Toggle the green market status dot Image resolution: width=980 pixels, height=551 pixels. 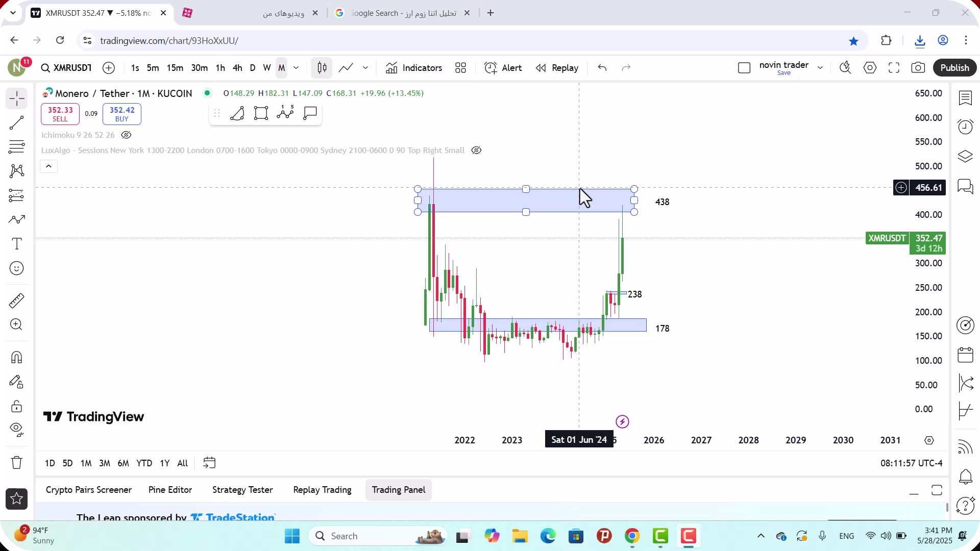click(x=207, y=93)
